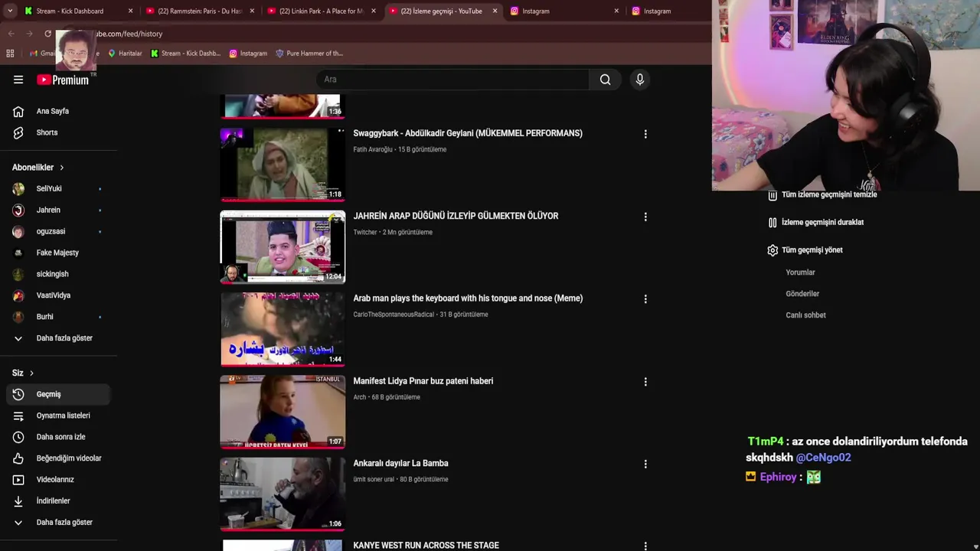Click KANYE WEST RUN ACROSS THE STAGE title

(x=426, y=546)
